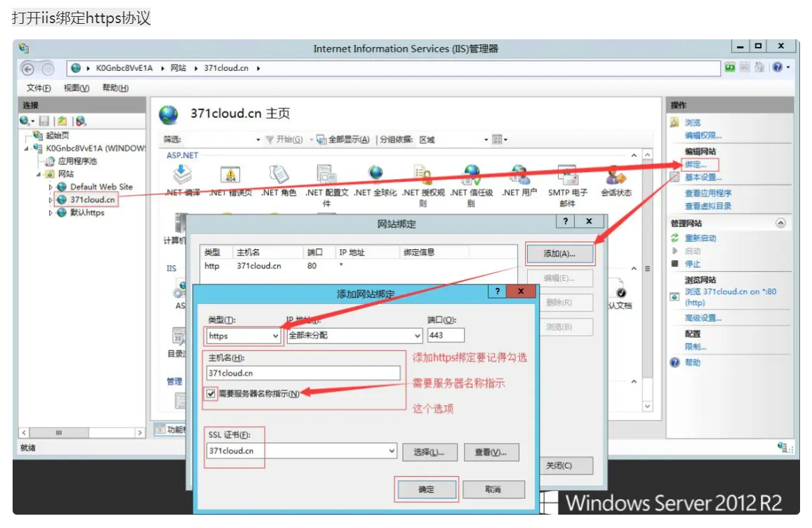Open the 文件(F) menu
Screen dimensions: 812x528
(x=39, y=88)
